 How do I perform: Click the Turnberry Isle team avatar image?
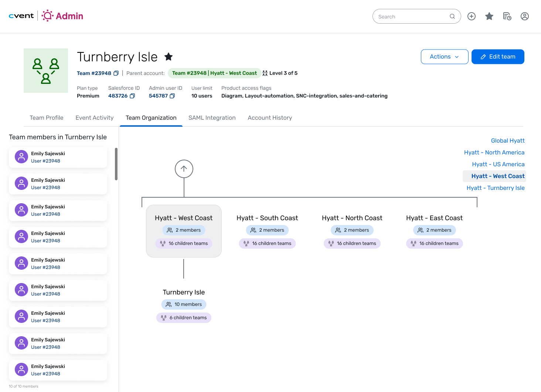point(46,71)
